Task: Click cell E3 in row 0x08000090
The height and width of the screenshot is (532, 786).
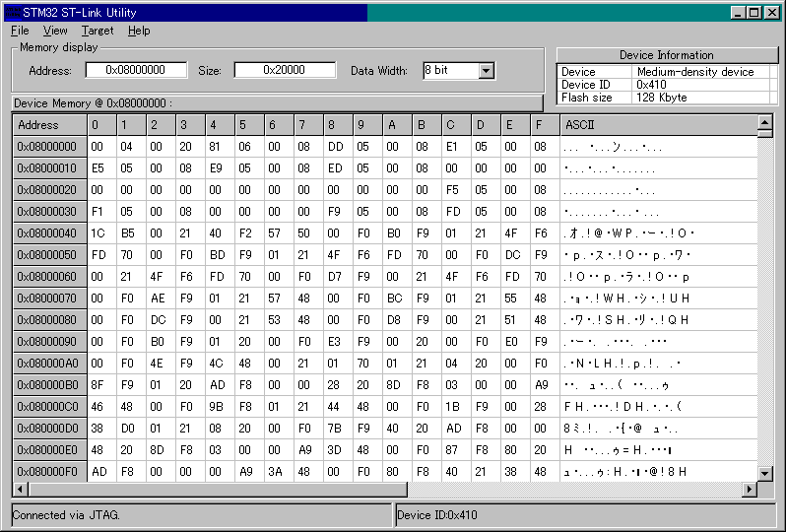Action: click(339, 342)
